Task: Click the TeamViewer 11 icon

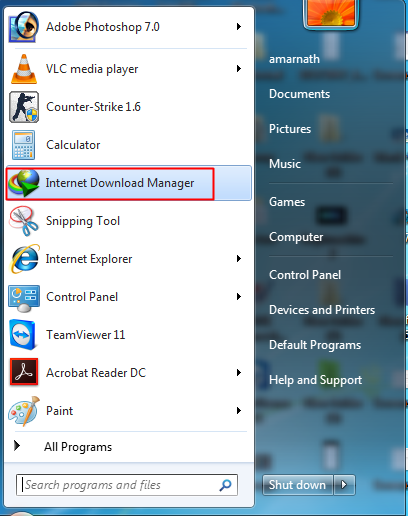Action: (x=23, y=335)
